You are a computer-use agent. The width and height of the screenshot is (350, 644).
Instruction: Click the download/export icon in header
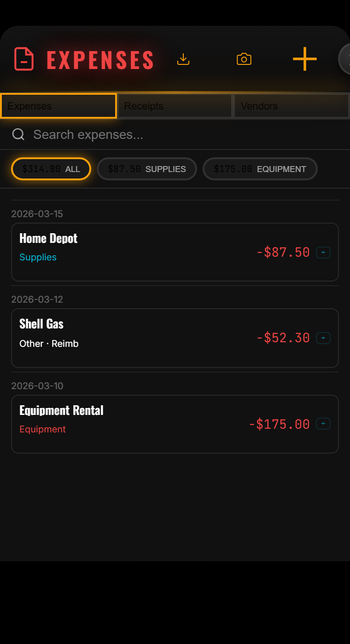tap(183, 59)
